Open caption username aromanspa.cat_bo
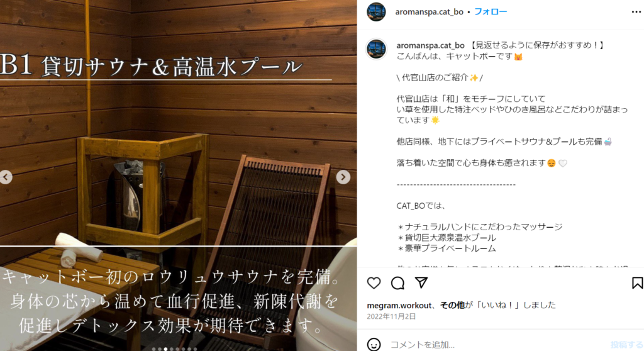Viewport: 644px width, 351px height. click(430, 45)
